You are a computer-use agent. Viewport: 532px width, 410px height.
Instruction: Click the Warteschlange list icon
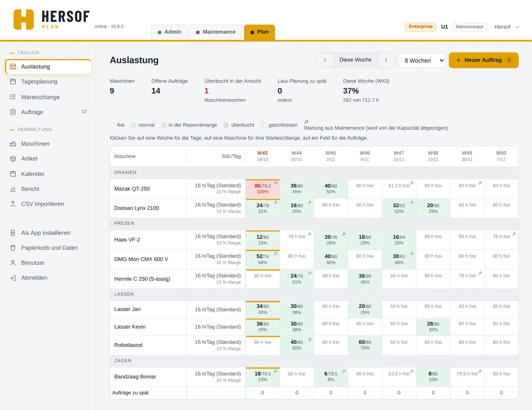[x=13, y=97]
